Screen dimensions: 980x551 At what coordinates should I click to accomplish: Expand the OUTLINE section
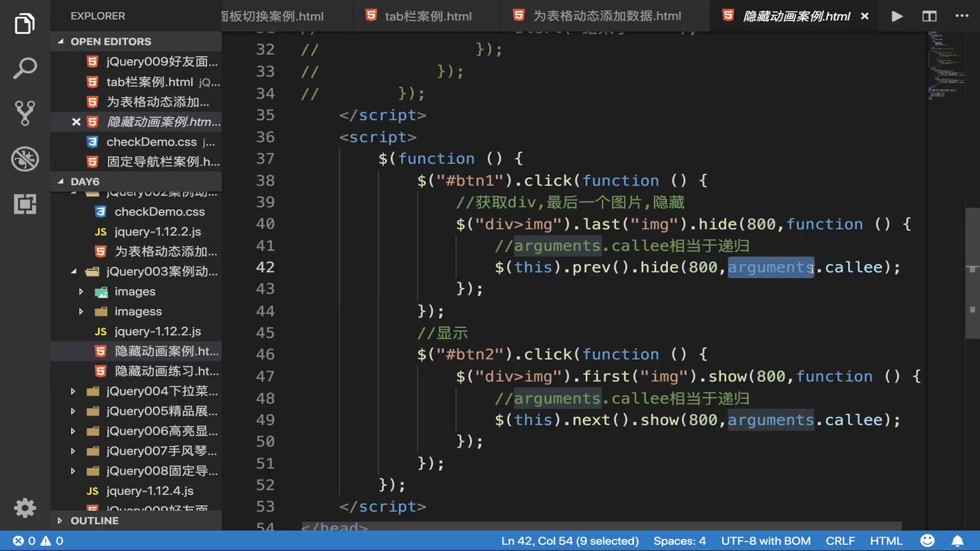[x=136, y=521]
